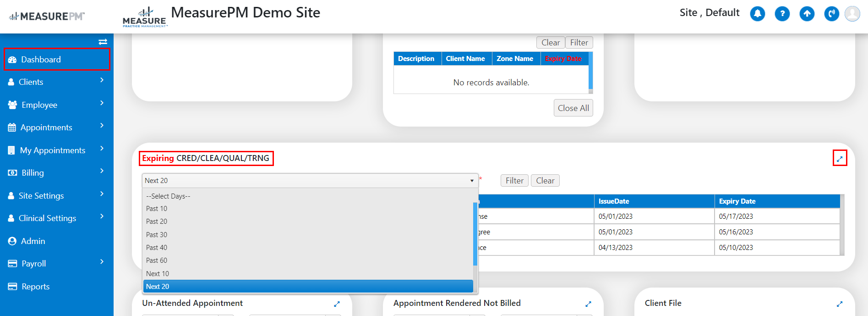
Task: Click the Reports card icon
Action: [x=12, y=287]
